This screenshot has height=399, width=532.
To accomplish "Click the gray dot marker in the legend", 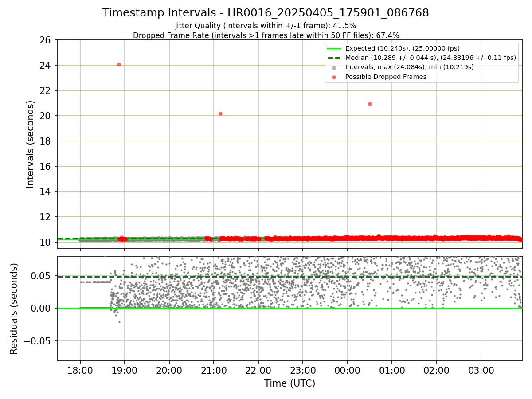I will [x=334, y=67].
